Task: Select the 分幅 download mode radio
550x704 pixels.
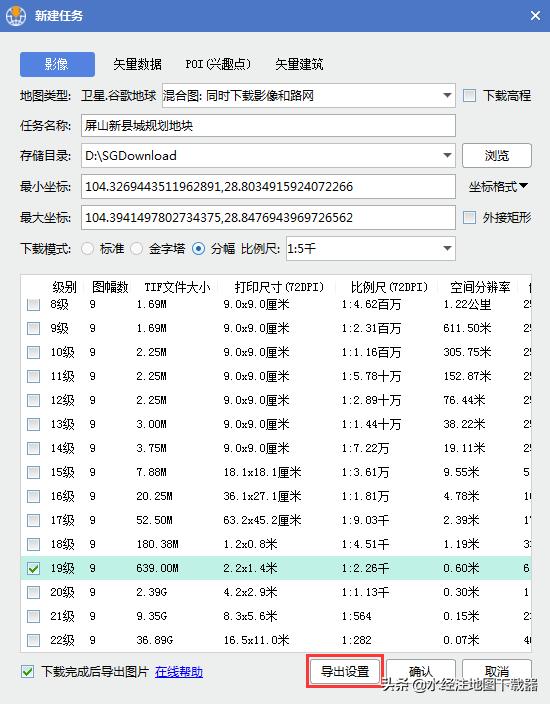Action: (x=198, y=248)
